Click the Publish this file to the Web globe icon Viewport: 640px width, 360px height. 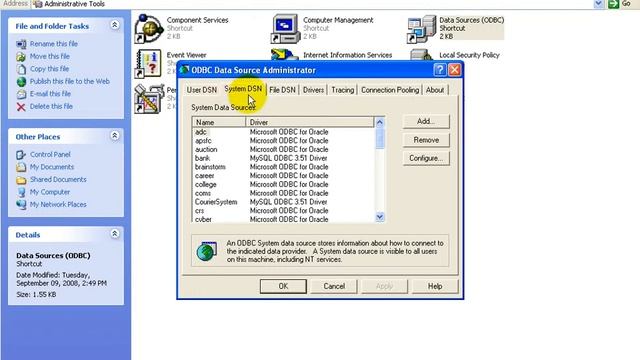click(21, 82)
